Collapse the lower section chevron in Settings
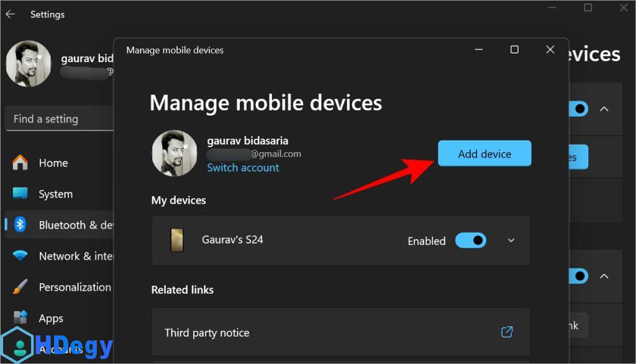636x364 pixels. [x=604, y=276]
